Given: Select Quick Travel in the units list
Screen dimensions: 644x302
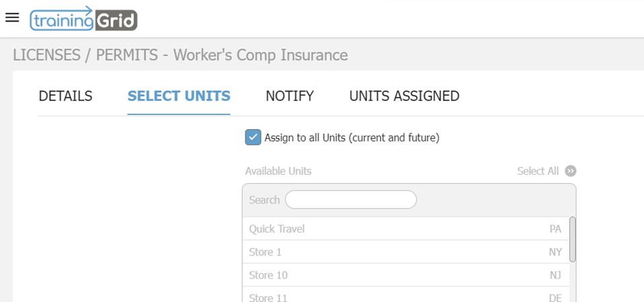Looking at the screenshot, I should (277, 229).
